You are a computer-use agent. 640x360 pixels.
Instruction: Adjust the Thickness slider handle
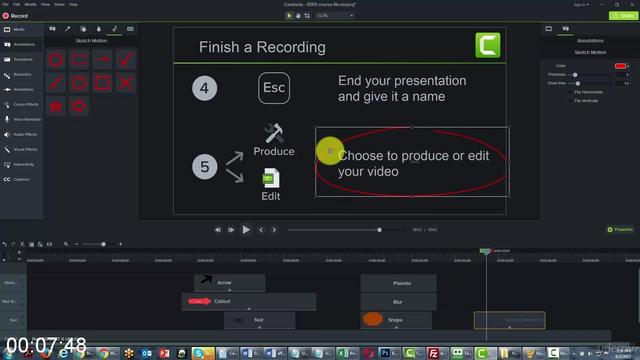coord(575,75)
